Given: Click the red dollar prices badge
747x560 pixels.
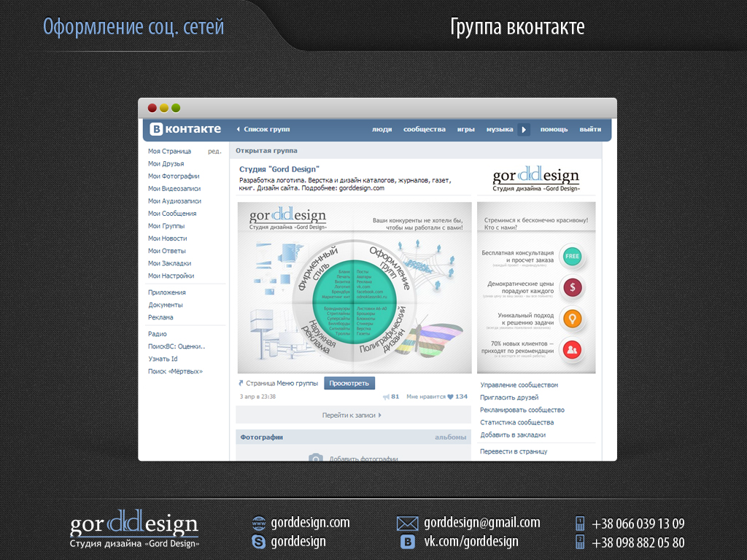Looking at the screenshot, I should point(572,287).
